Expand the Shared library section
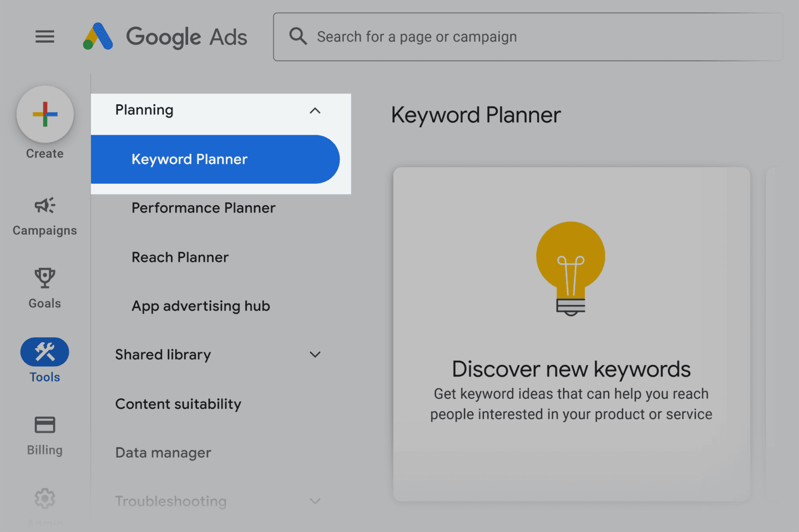 point(315,354)
